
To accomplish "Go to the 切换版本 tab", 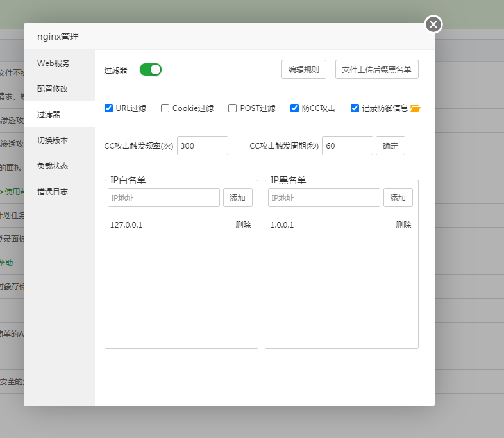I will click(60, 140).
